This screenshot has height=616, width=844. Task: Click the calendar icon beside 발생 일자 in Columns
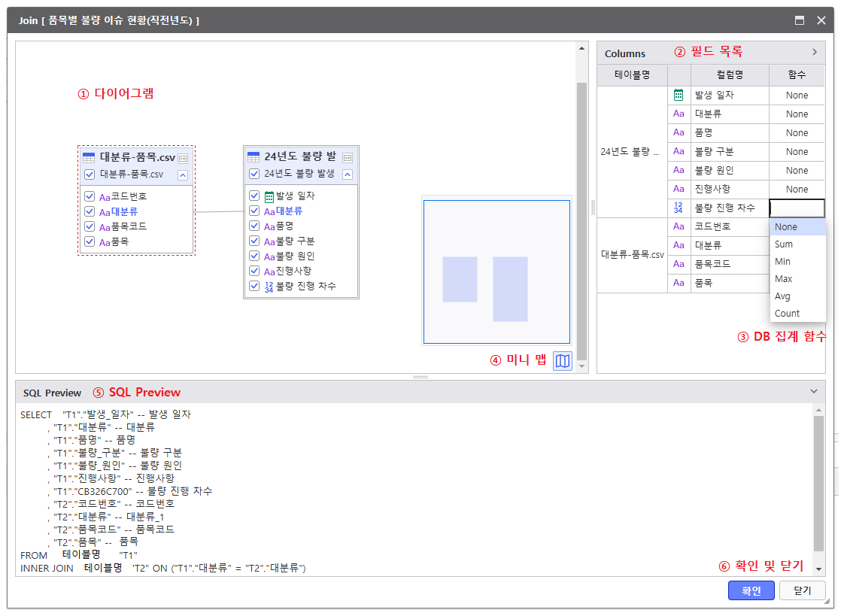[679, 96]
